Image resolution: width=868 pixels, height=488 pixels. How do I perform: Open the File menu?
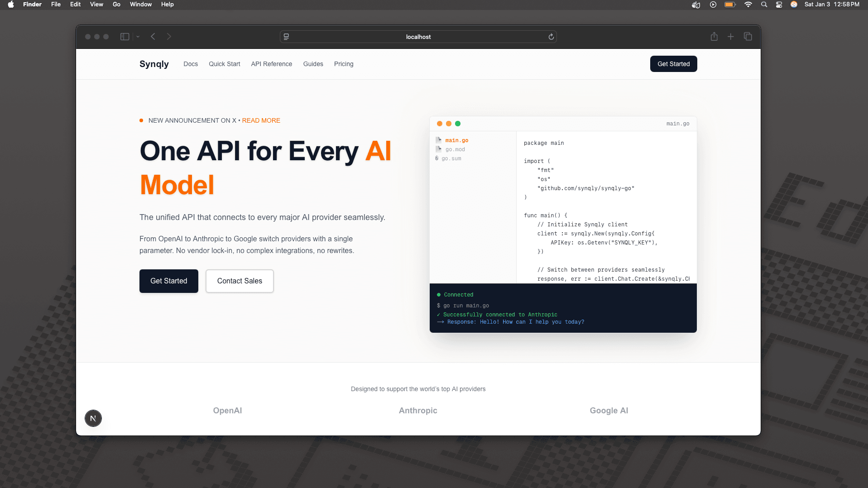[x=56, y=5]
